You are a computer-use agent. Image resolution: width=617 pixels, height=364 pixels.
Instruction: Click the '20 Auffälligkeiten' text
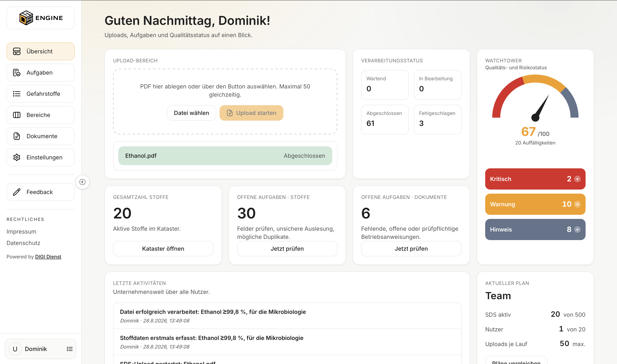[x=535, y=143]
